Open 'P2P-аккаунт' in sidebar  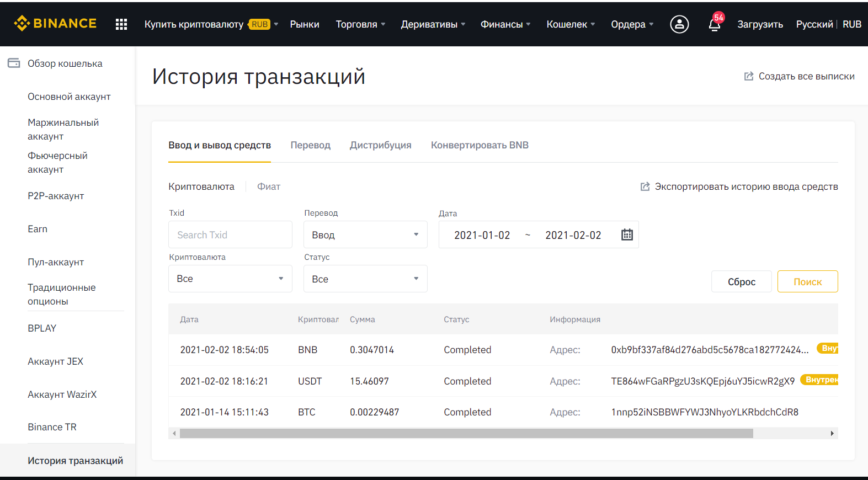[56, 196]
